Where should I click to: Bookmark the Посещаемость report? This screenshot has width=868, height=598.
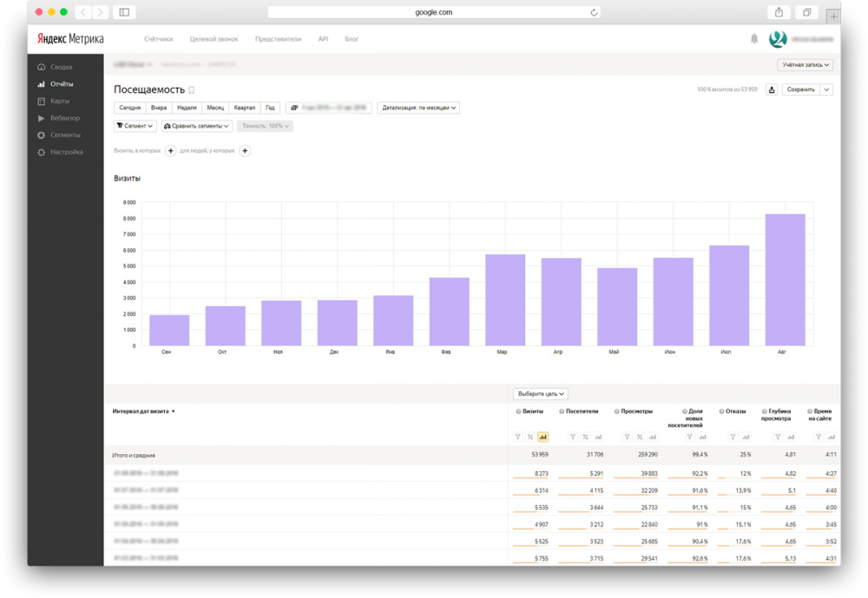192,90
